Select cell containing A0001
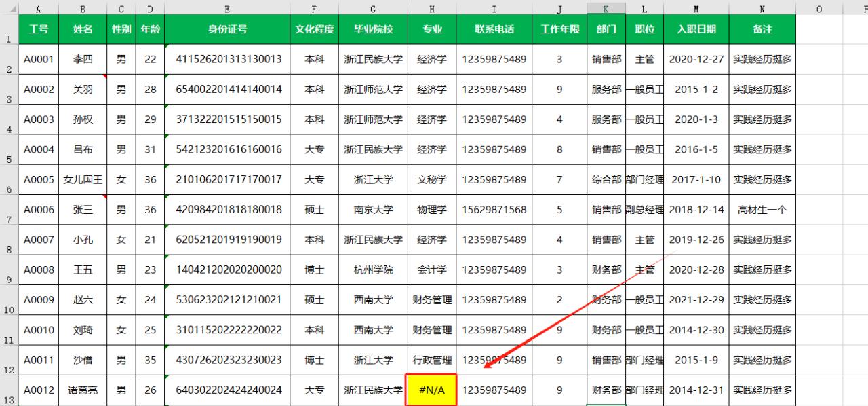This screenshot has height=406, width=868. tap(39, 59)
